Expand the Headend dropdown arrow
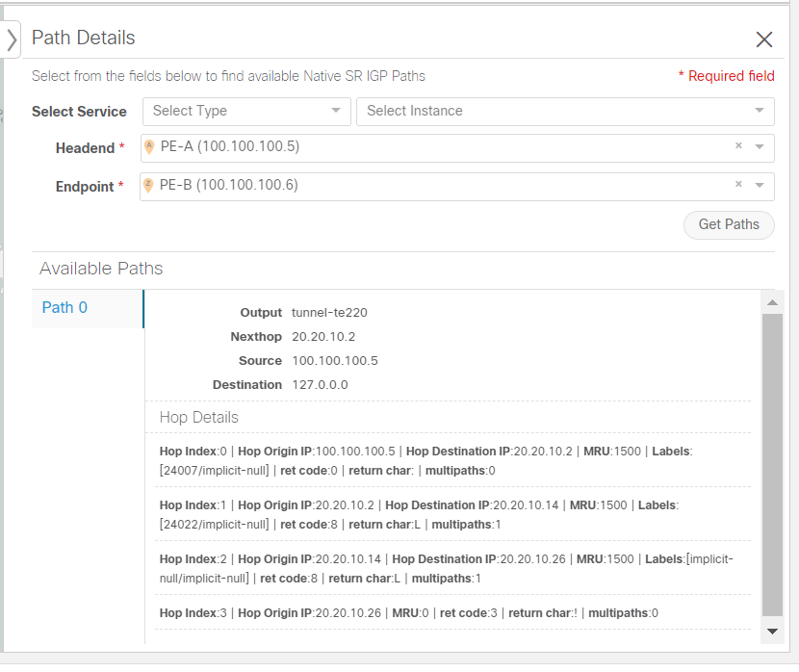Viewport: 799px width, 672px height. click(760, 147)
